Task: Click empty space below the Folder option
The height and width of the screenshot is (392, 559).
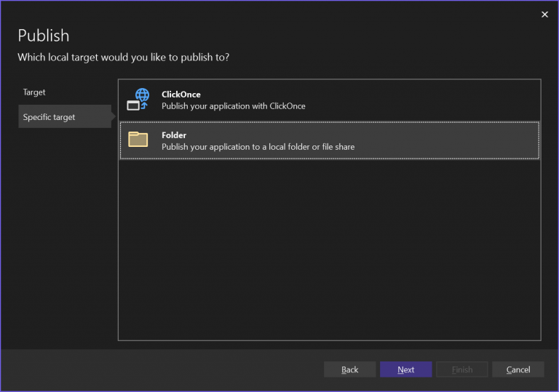Action: [x=329, y=247]
